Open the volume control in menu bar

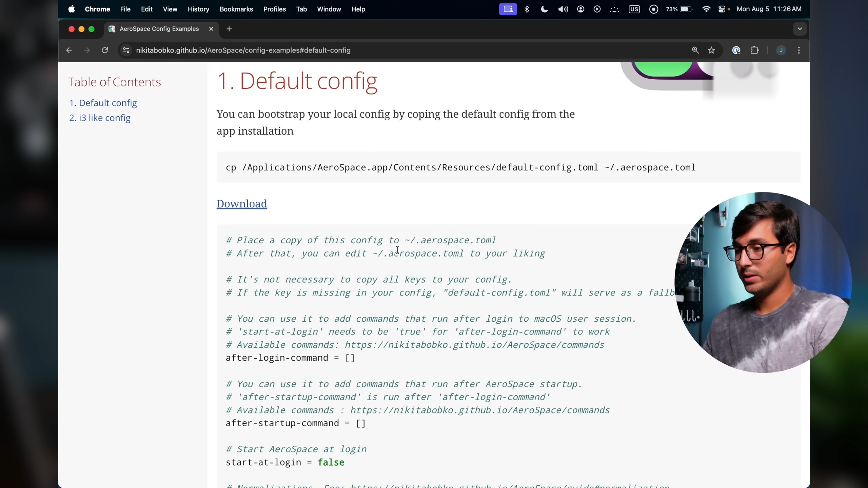(563, 9)
